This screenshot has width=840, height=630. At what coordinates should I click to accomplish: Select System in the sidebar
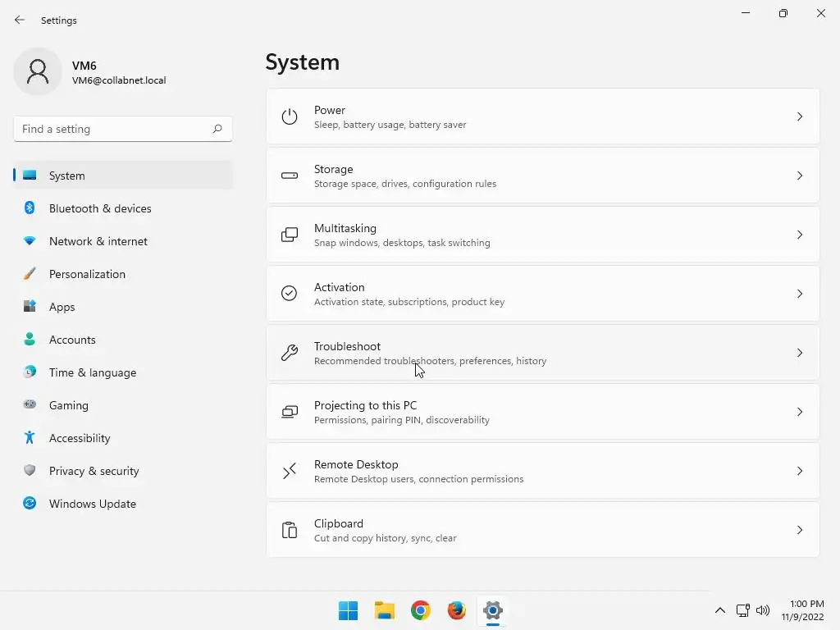pos(123,176)
